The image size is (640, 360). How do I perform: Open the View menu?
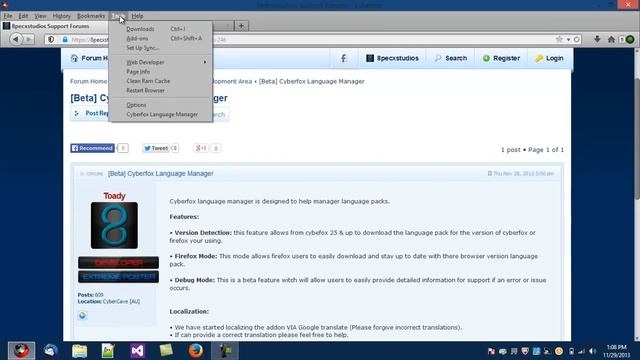[x=40, y=16]
